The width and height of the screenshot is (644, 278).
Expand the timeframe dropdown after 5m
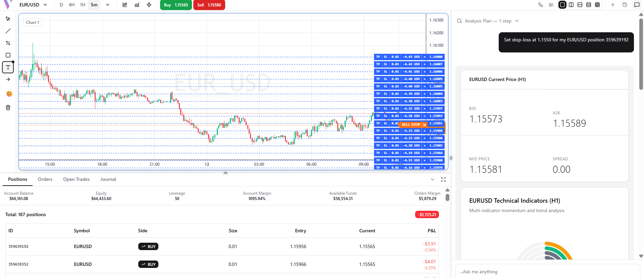[x=107, y=5]
